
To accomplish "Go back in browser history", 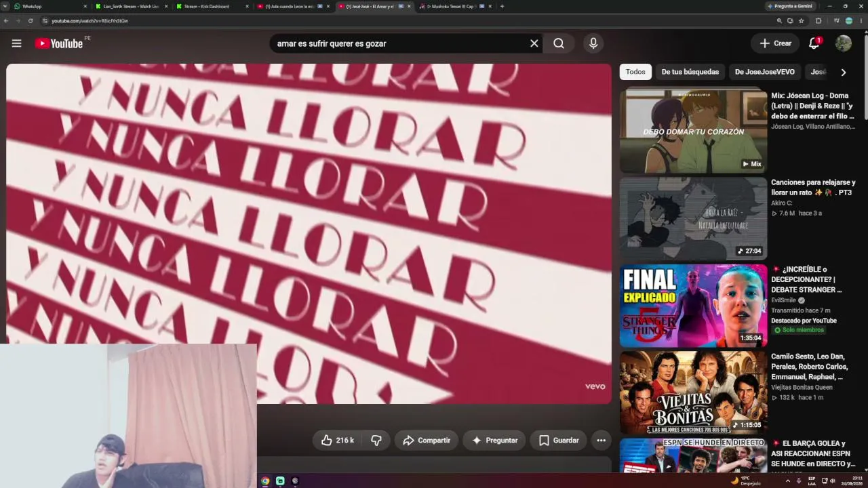I will tap(6, 21).
